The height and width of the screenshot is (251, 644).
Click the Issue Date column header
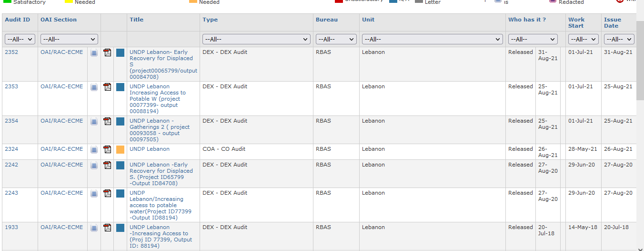click(613, 22)
